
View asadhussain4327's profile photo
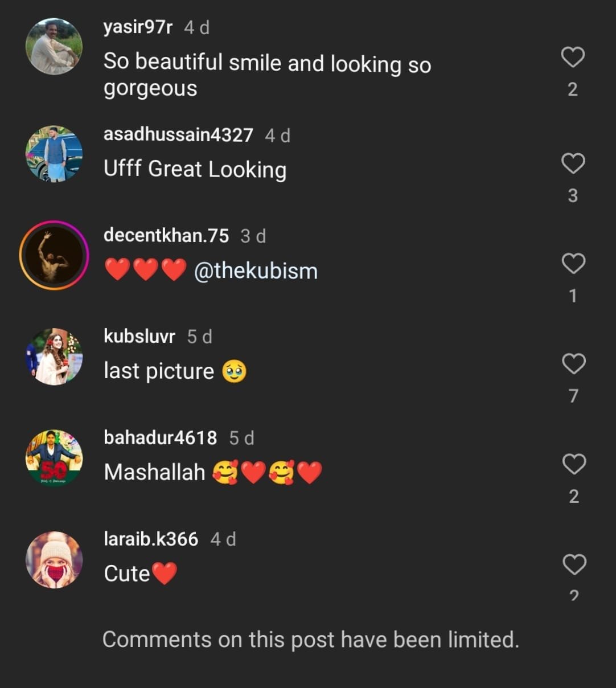click(x=54, y=154)
